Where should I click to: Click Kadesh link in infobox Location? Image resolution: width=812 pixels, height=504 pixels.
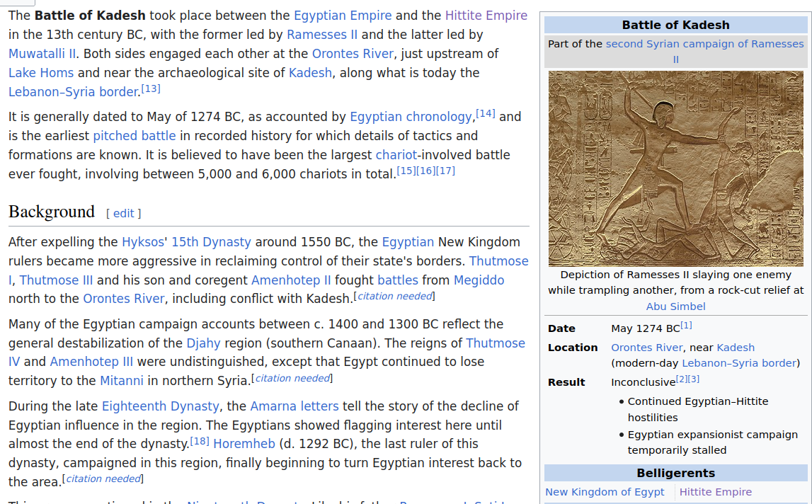(x=736, y=348)
